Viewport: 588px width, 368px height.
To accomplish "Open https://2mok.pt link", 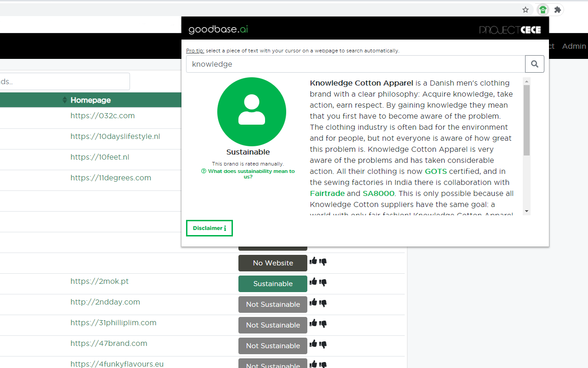I will (x=100, y=281).
